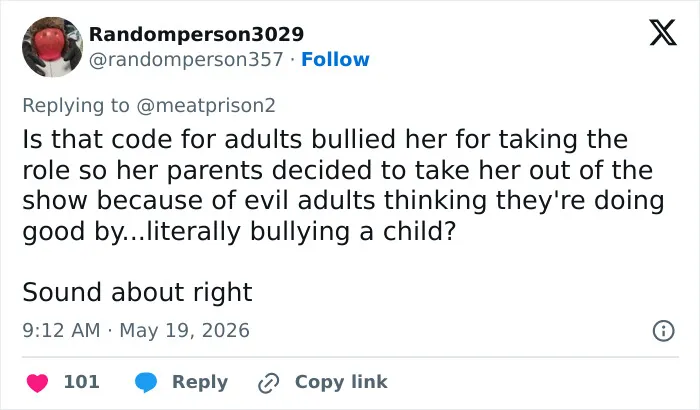Click the tweet paragraph about bullying a child

click(343, 185)
